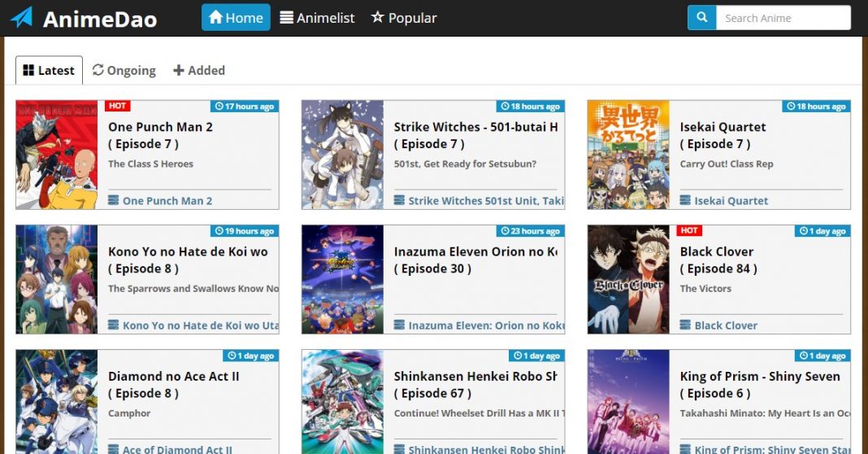This screenshot has height=454, width=868.
Task: Click Isekai Quartet Episode 7 title link
Action: [723, 135]
